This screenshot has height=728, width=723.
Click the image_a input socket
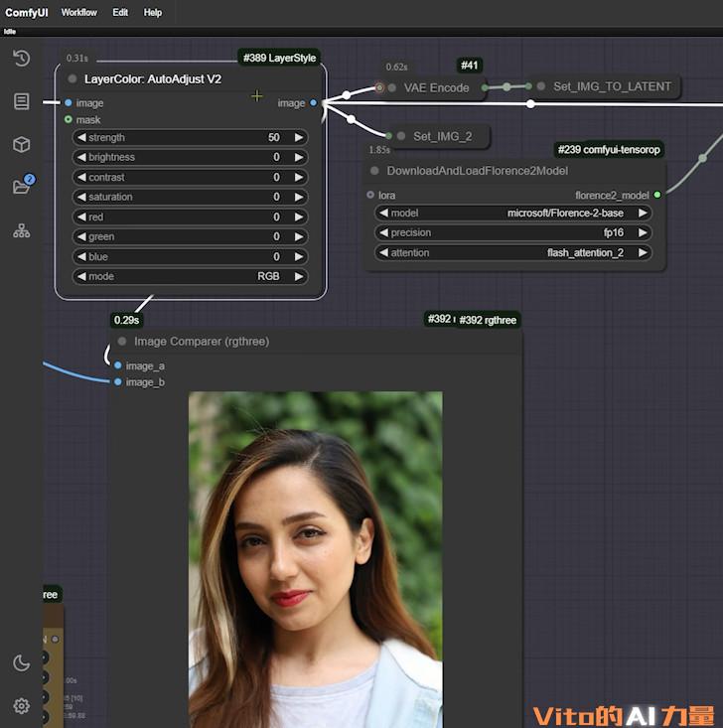pyautogui.click(x=118, y=365)
